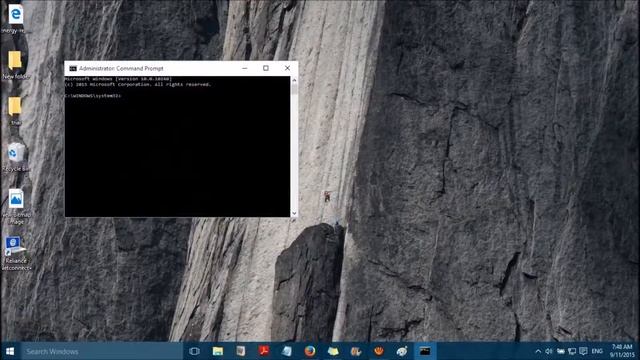Launch Adobe Reader from the taskbar
This screenshot has width=640, height=360.
[x=264, y=351]
